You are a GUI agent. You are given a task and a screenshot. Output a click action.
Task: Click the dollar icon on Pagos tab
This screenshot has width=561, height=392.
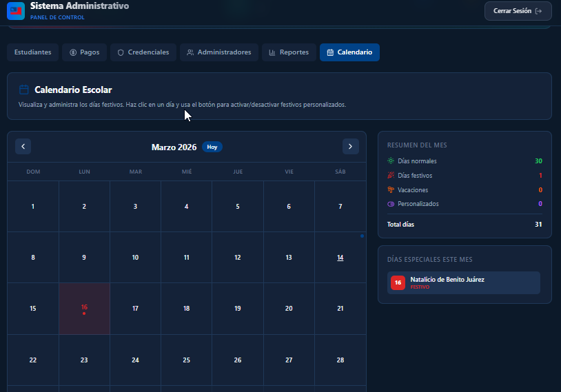pos(73,52)
